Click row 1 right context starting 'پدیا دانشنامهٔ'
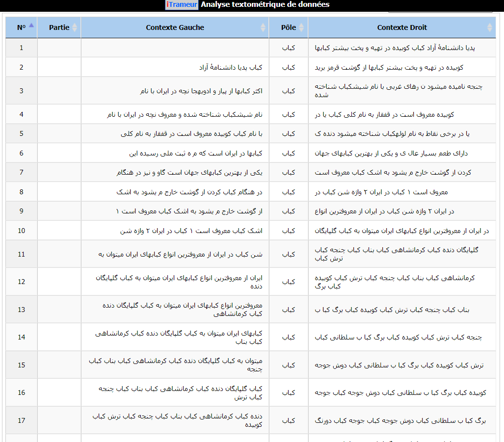The width and height of the screenshot is (504, 442). tap(395, 48)
